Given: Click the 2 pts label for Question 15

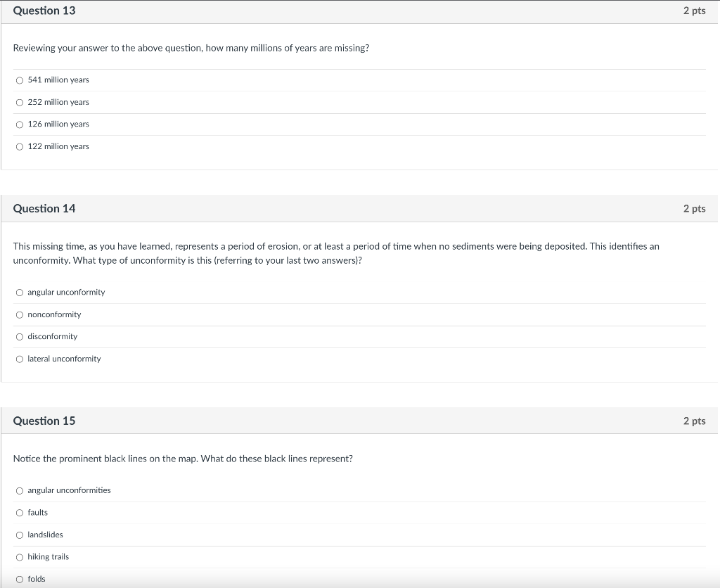Looking at the screenshot, I should pos(694,421).
